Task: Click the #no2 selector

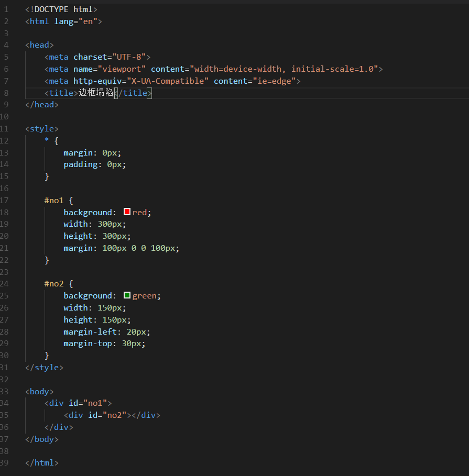Action: click(54, 284)
